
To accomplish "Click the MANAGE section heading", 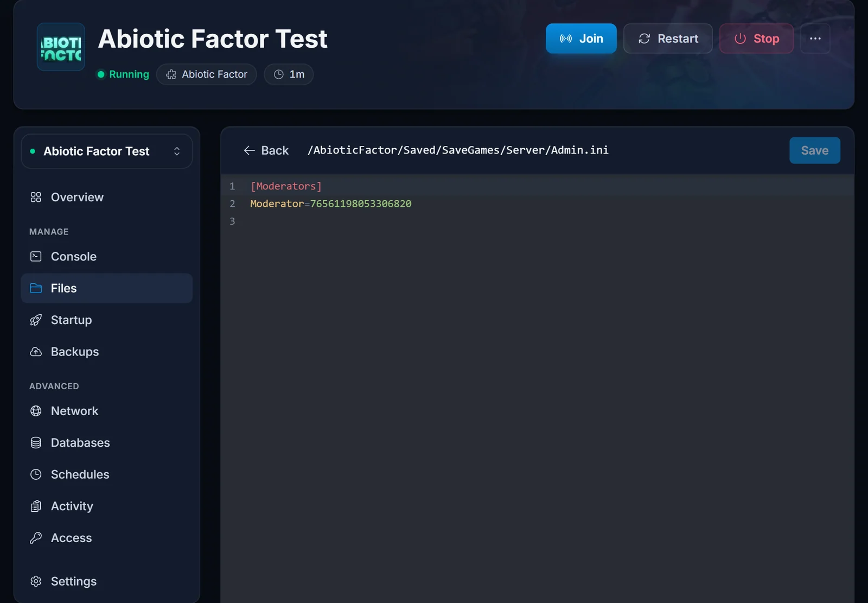I will coord(49,232).
